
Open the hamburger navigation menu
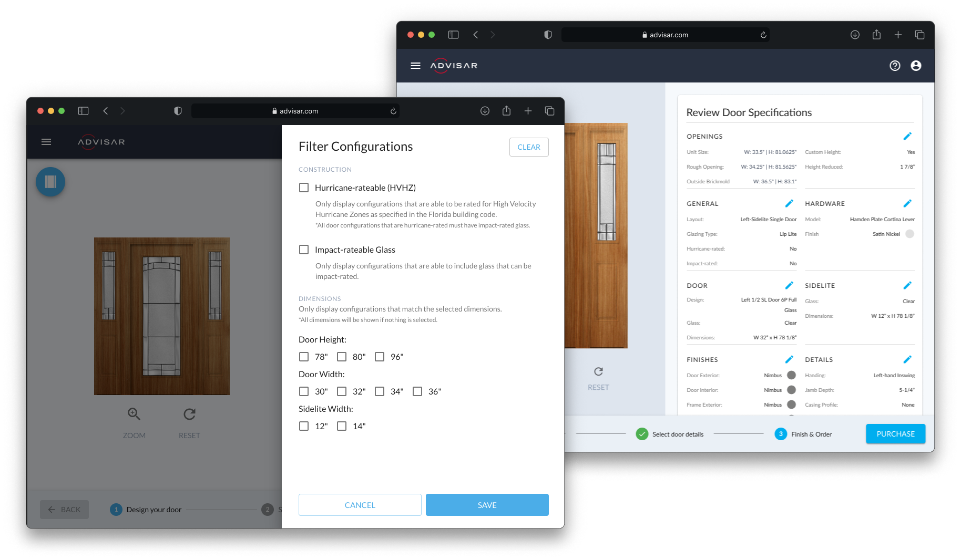[x=415, y=66]
